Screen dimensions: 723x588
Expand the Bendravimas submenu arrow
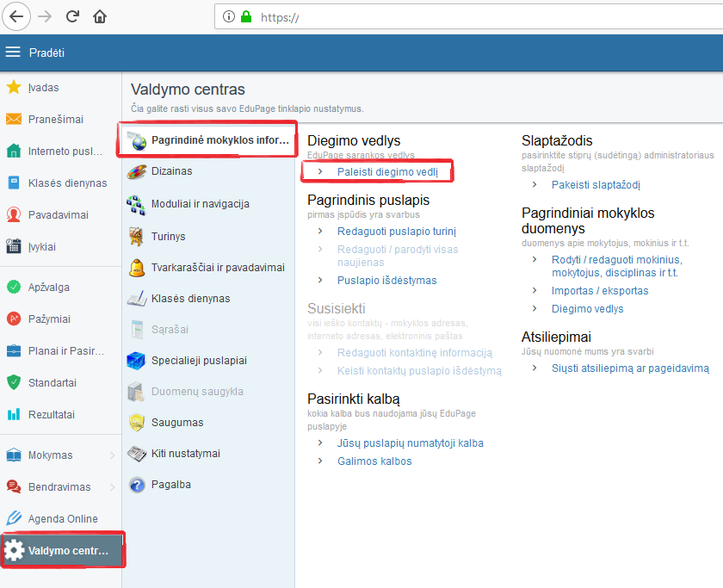coord(113,487)
